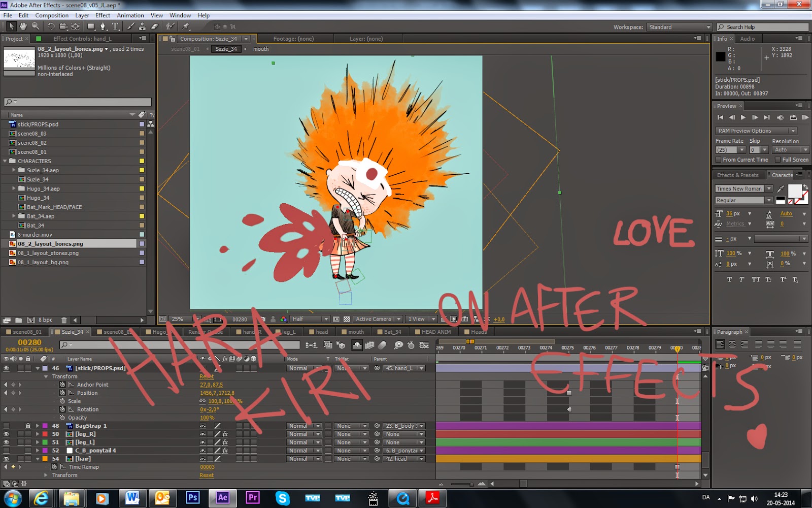The width and height of the screenshot is (812, 508).
Task: Toggle Draft 3D button in timeline
Action: 341,345
